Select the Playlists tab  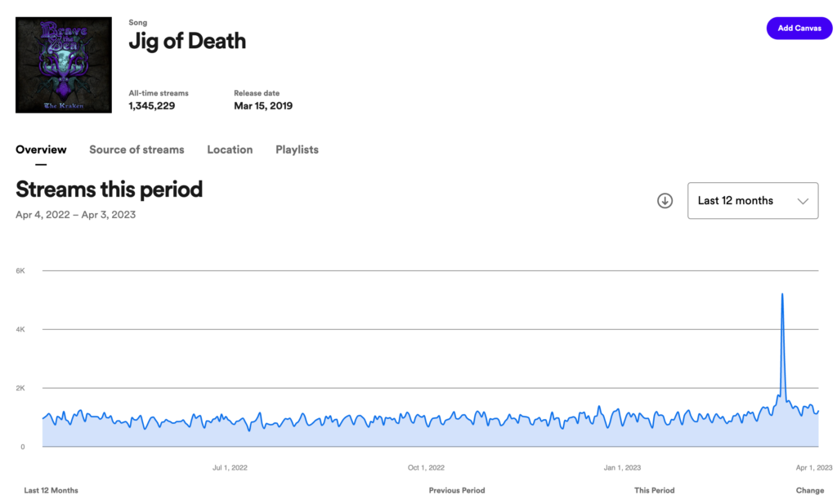point(297,149)
